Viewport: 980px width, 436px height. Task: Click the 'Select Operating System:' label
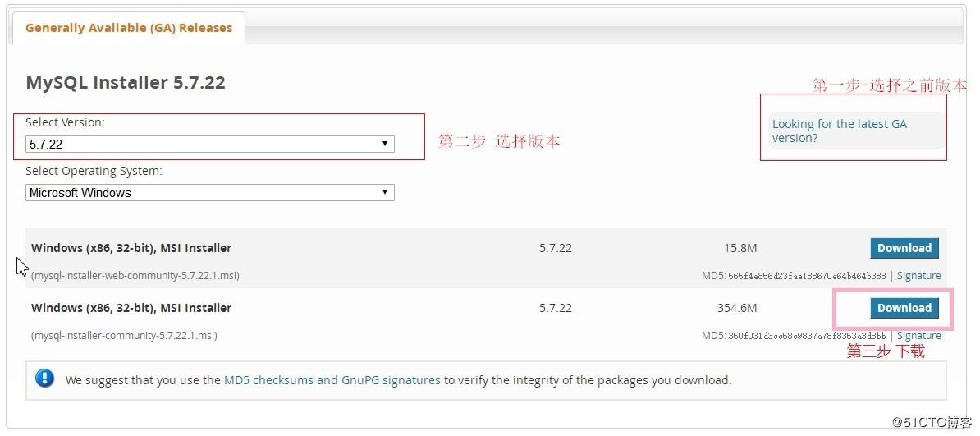coord(94,171)
